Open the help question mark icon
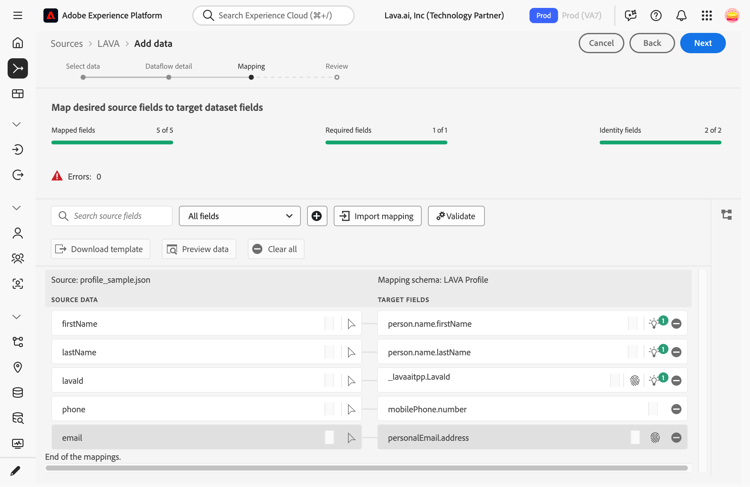750x487 pixels. [656, 15]
